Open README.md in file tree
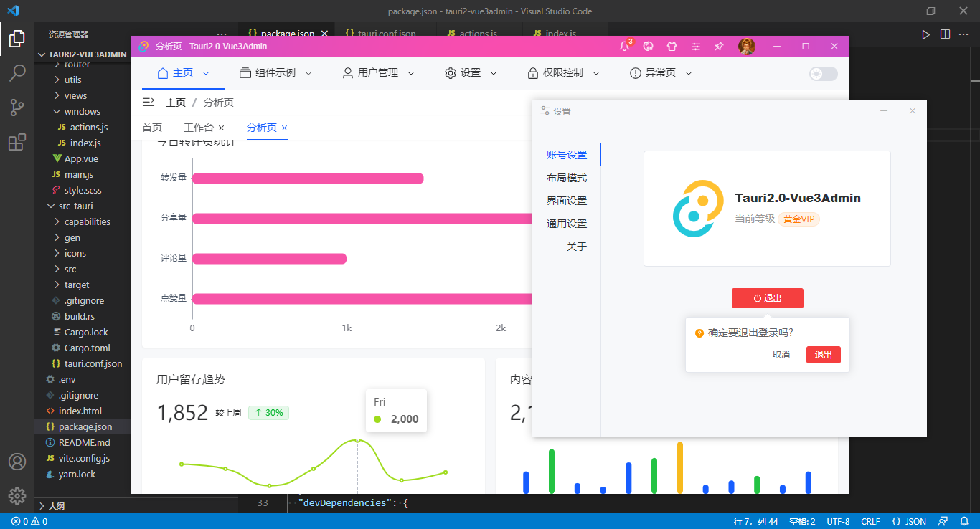Screen dimensions: 980x529 click(84, 442)
